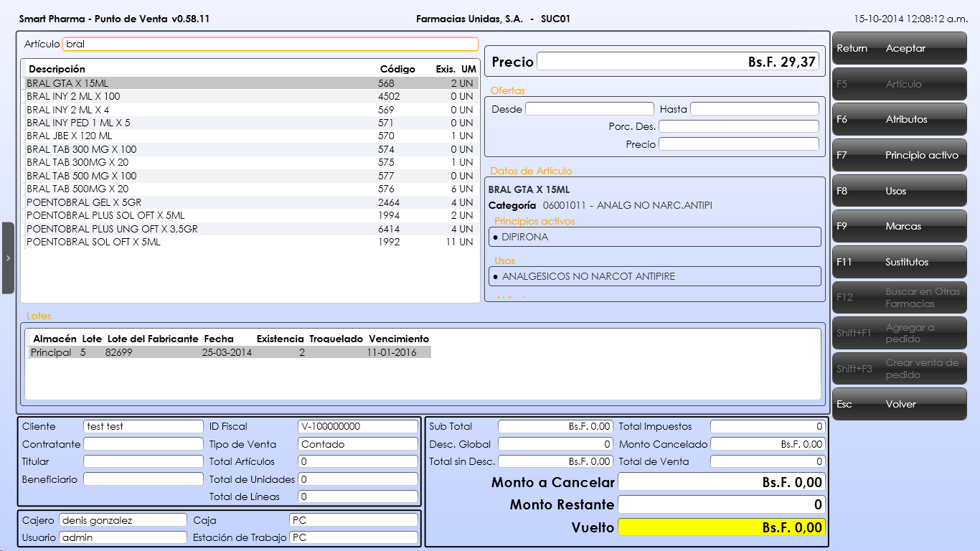Click the Sub Total field
Screen dimensions: 980x551
(556, 426)
